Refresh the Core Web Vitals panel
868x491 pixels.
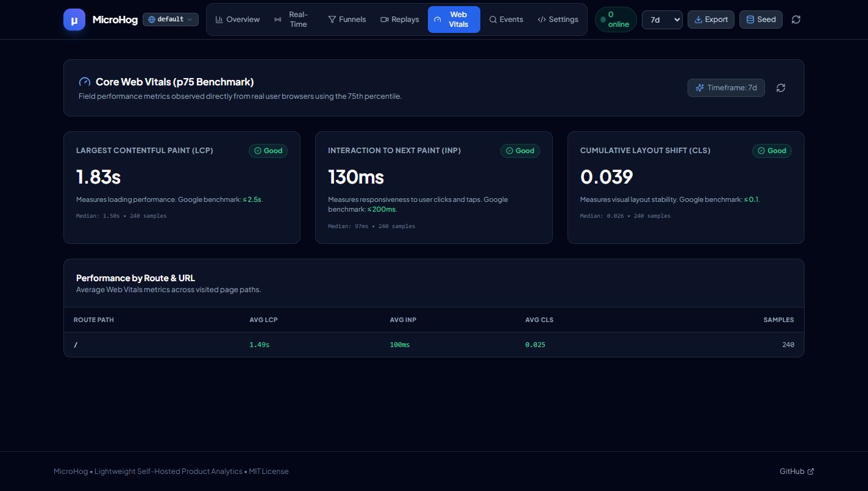click(781, 88)
